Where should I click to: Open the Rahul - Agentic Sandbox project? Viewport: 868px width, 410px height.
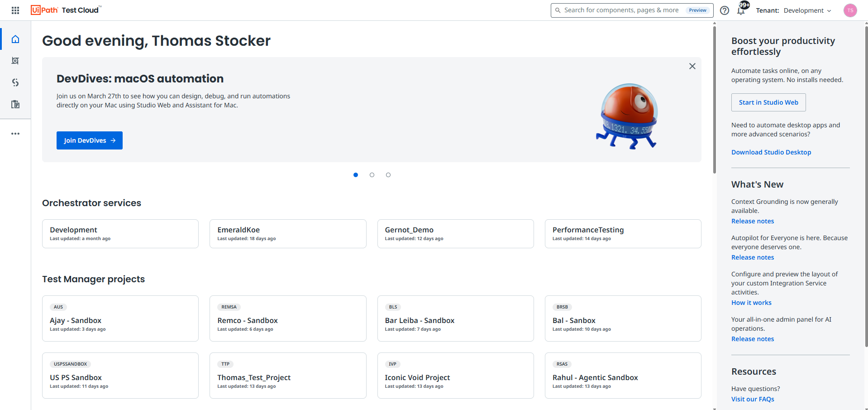tap(623, 376)
